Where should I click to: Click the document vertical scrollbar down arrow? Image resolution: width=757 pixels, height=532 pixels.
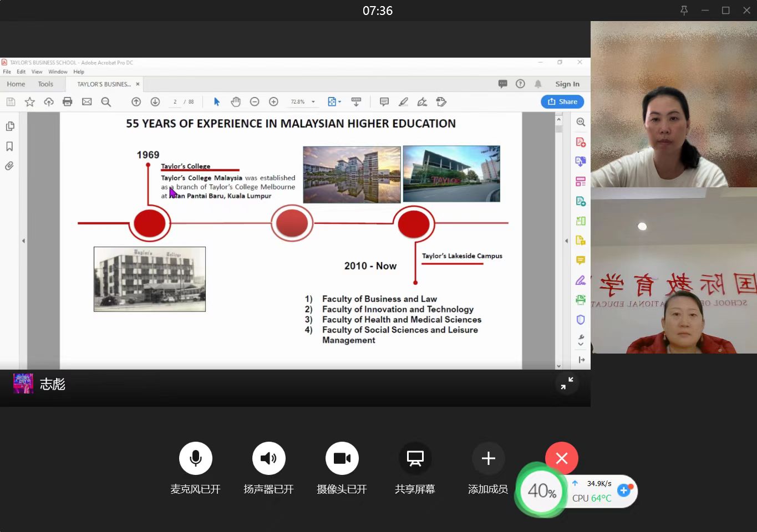[558, 366]
